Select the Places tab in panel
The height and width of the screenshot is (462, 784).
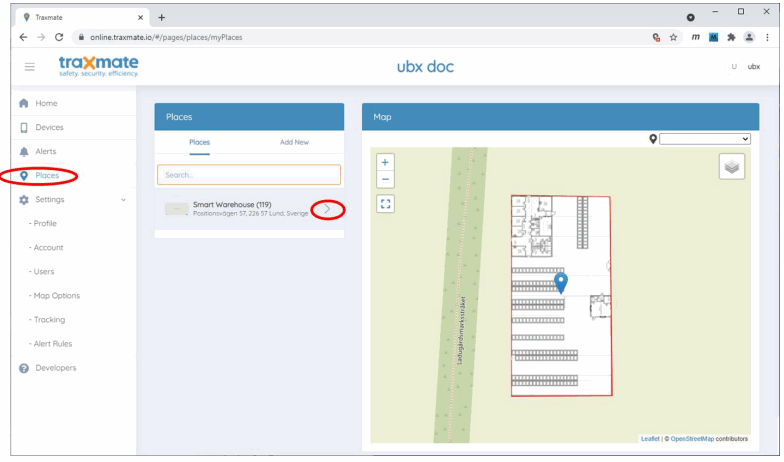pyautogui.click(x=200, y=142)
